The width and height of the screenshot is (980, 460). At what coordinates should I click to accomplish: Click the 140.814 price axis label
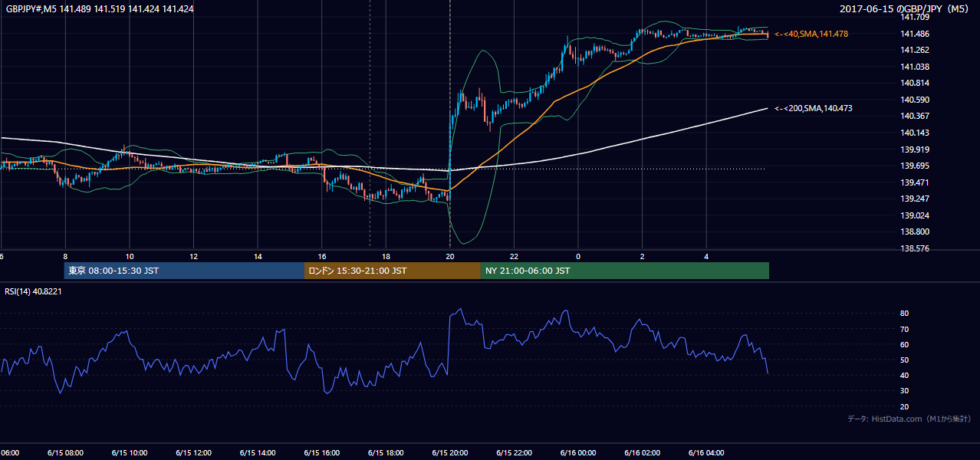915,83
